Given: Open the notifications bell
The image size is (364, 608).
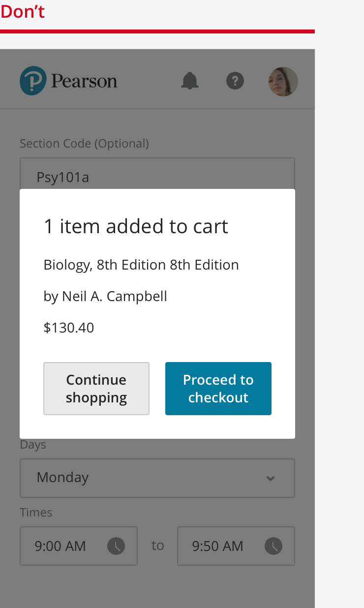Looking at the screenshot, I should pyautogui.click(x=190, y=81).
